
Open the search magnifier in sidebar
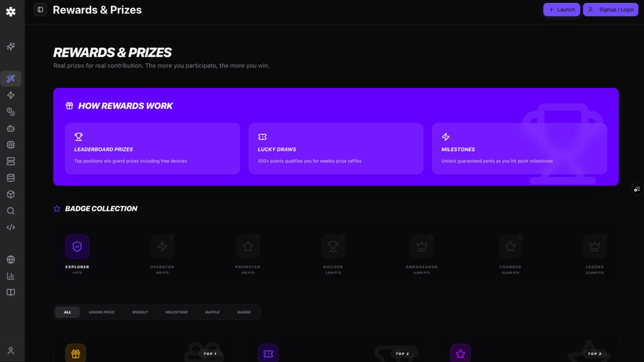11,211
